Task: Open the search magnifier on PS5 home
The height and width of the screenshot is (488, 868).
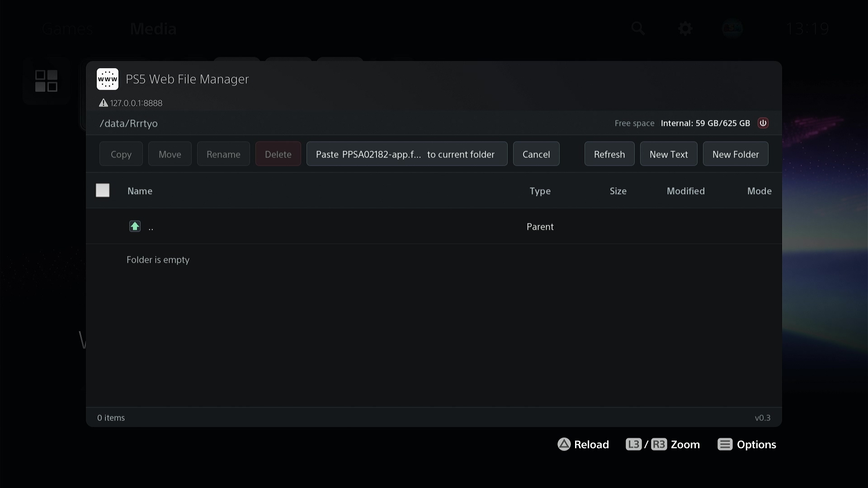Action: [638, 28]
